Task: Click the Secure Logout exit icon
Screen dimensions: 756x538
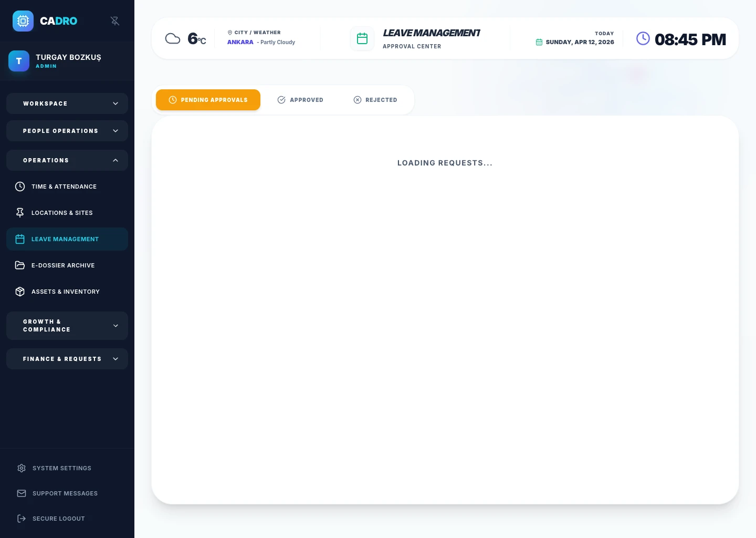Action: [x=22, y=519]
